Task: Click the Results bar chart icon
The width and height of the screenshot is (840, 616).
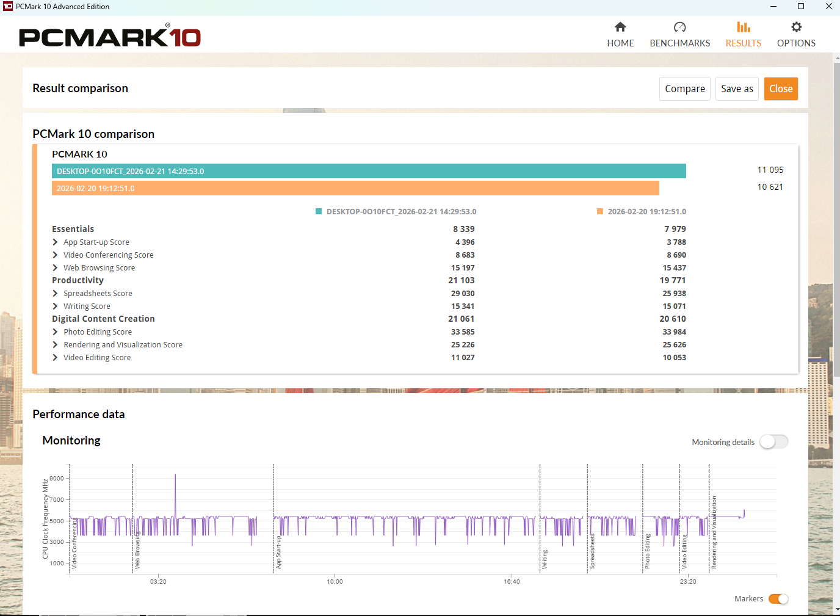Action: (743, 27)
